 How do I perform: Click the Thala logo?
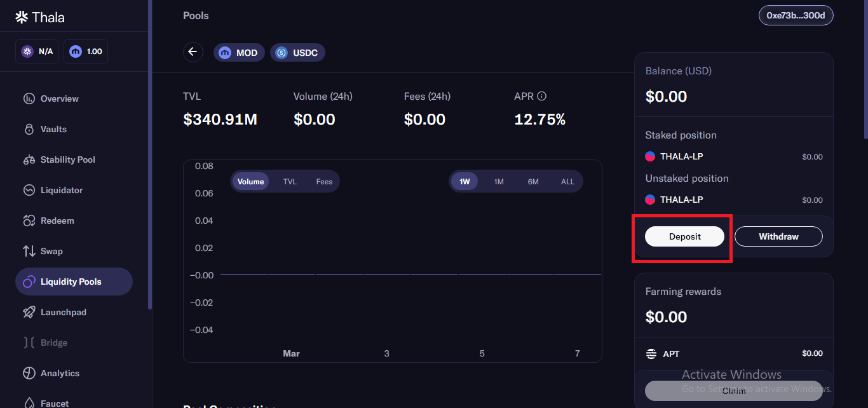click(x=40, y=17)
